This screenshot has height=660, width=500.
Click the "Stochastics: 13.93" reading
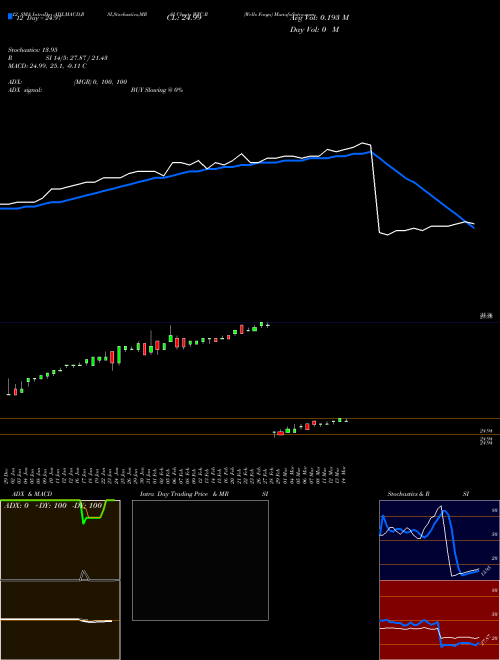point(33,50)
